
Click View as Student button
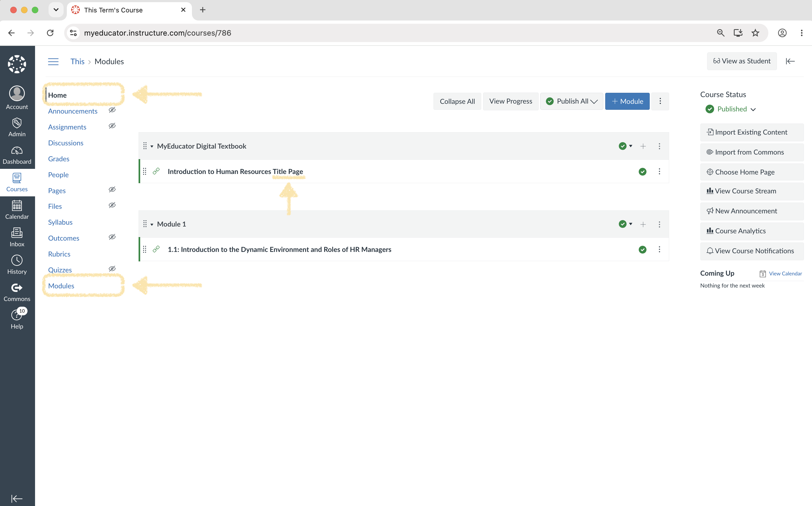pos(741,61)
